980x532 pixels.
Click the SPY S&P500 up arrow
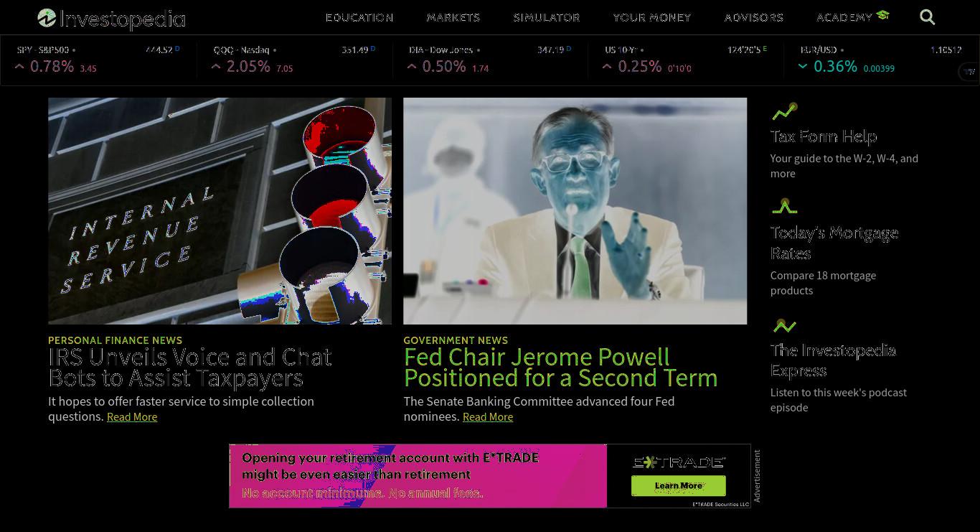point(19,67)
